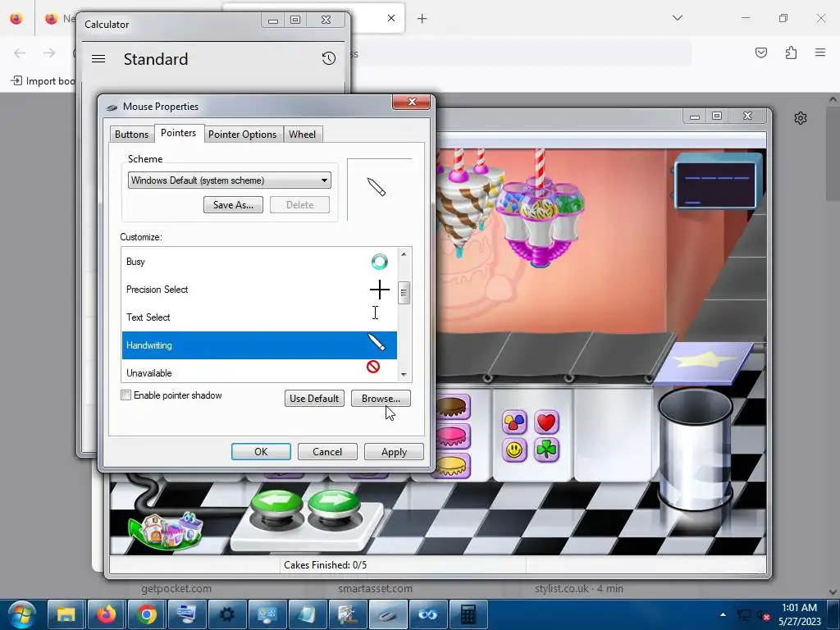Screen dimensions: 840x630
Task: Click the Firefox page settings gear icon
Action: coord(801,118)
